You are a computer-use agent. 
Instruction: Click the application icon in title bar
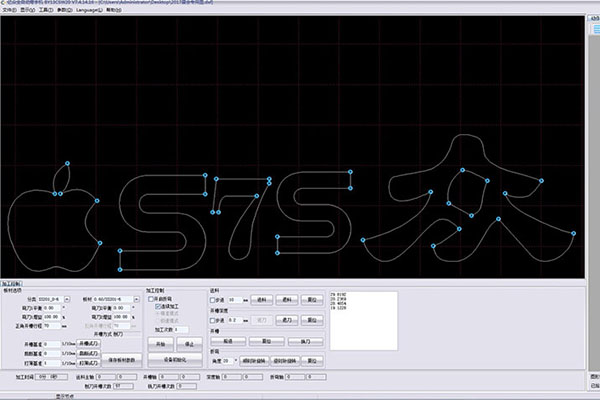point(4,4)
